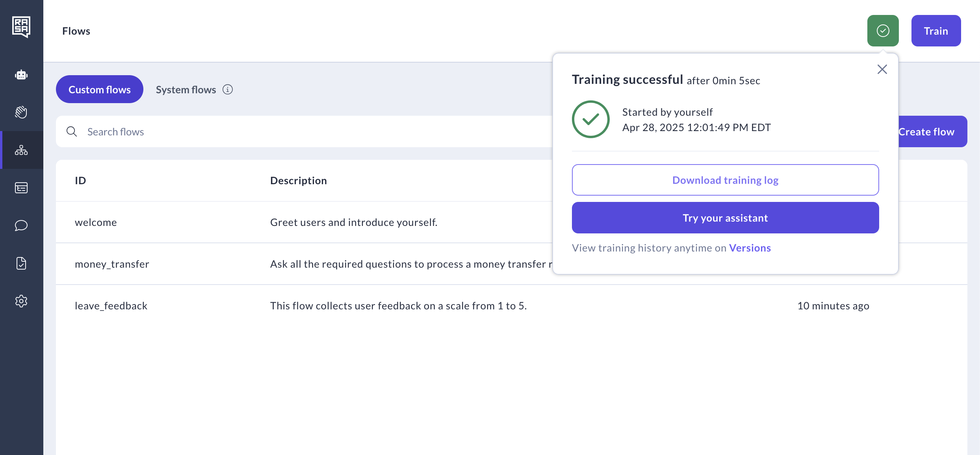980x455 pixels.
Task: Open the waving hand sidebar icon
Action: click(21, 112)
